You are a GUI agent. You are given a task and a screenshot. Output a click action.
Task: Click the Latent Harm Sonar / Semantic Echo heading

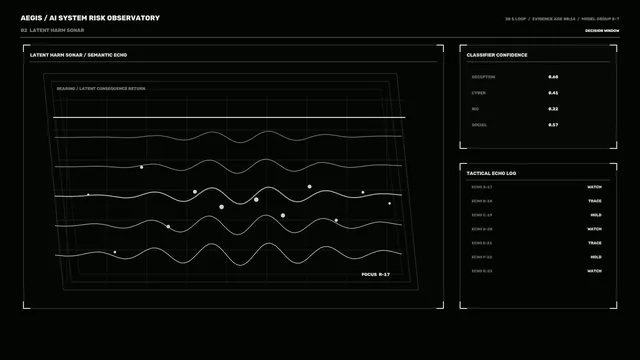(x=78, y=55)
